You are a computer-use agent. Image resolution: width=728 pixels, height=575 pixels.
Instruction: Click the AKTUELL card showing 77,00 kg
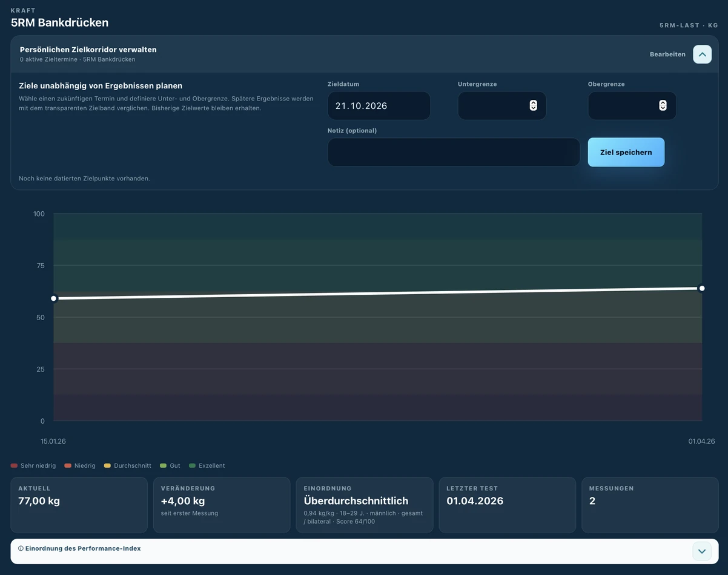[79, 505]
